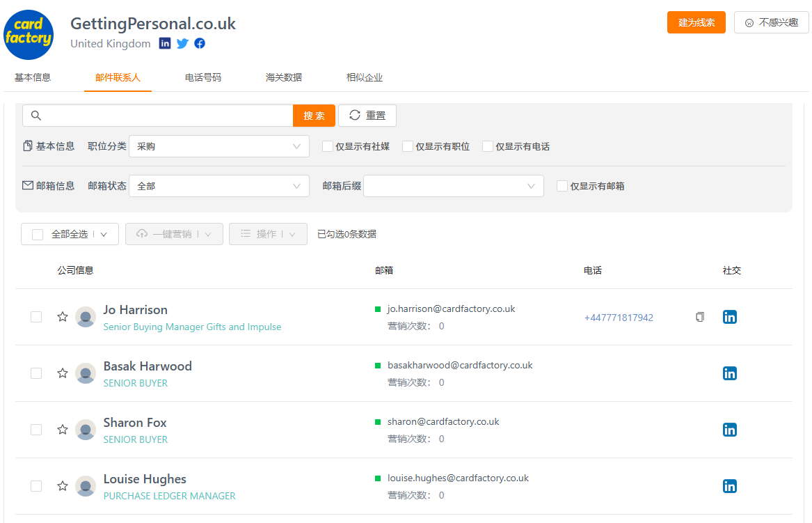Enable 仅显示有社媒 filter
The image size is (812, 523).
pyautogui.click(x=327, y=147)
